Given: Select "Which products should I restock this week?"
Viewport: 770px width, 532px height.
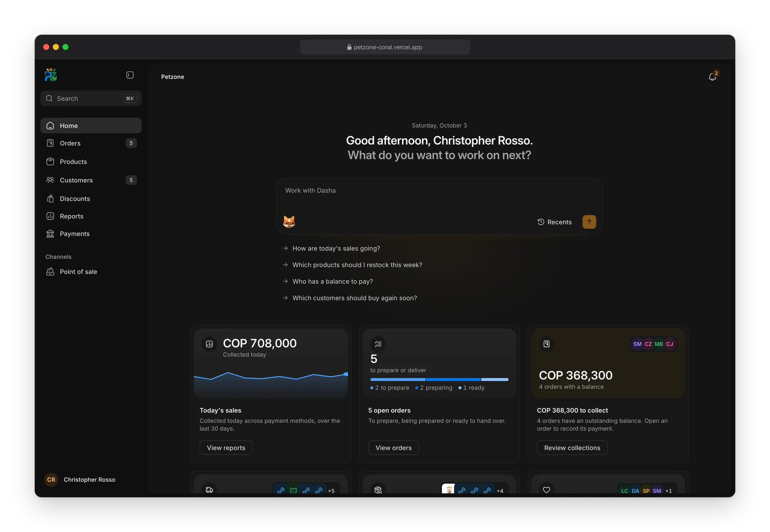Looking at the screenshot, I should coord(357,265).
